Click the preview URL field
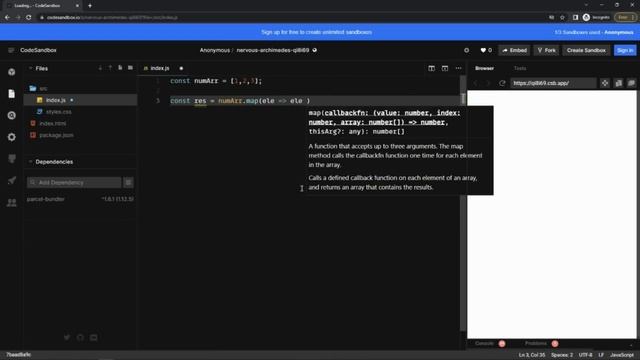 point(553,83)
